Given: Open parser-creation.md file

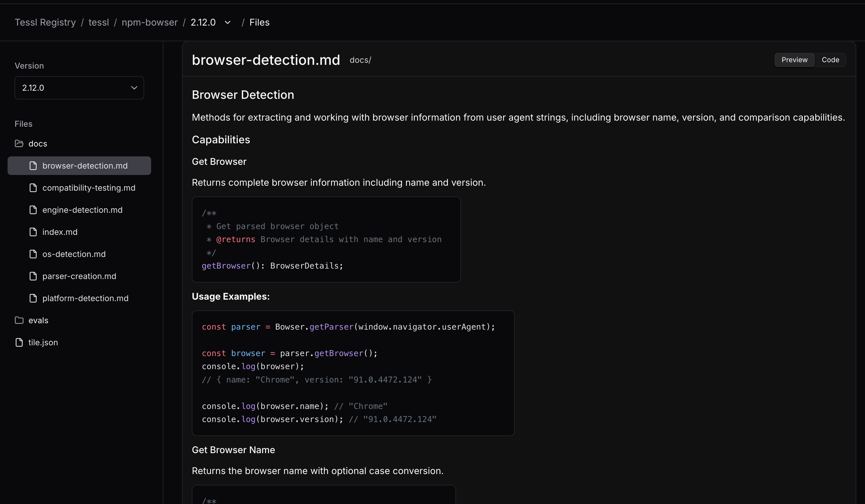Looking at the screenshot, I should pyautogui.click(x=79, y=276).
